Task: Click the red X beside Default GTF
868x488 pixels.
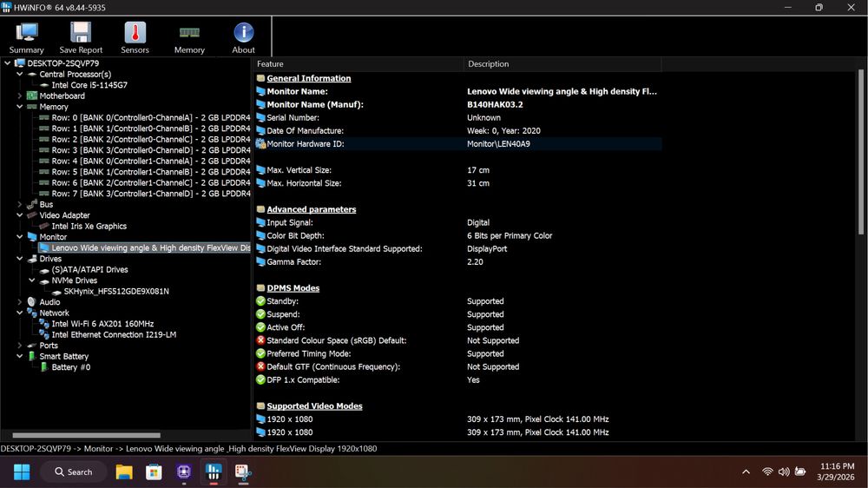Action: (x=260, y=366)
